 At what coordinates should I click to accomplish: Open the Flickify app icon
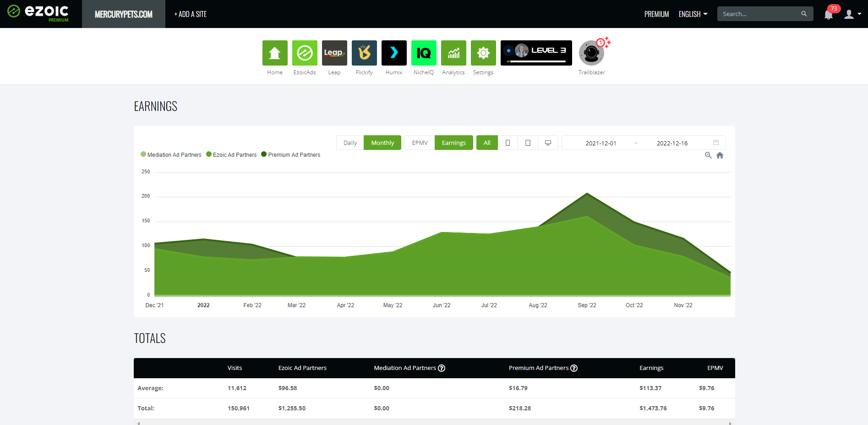tap(364, 53)
